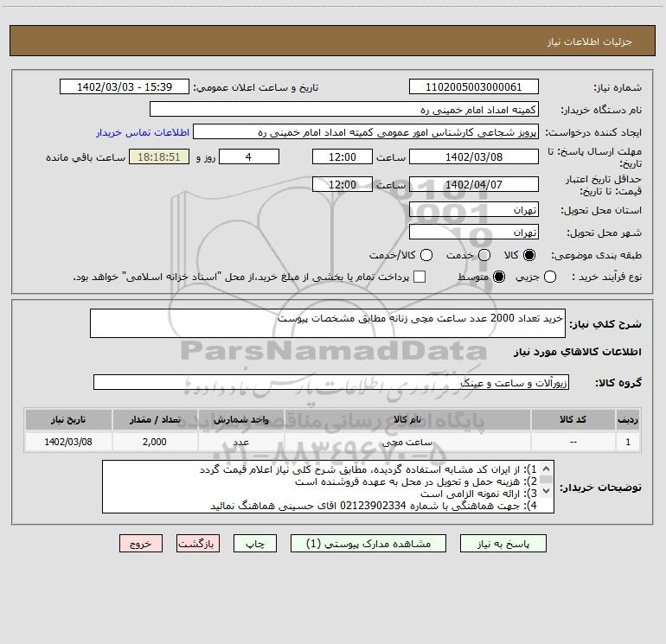
Task: Click row number 1 cell
Action: pos(628,442)
